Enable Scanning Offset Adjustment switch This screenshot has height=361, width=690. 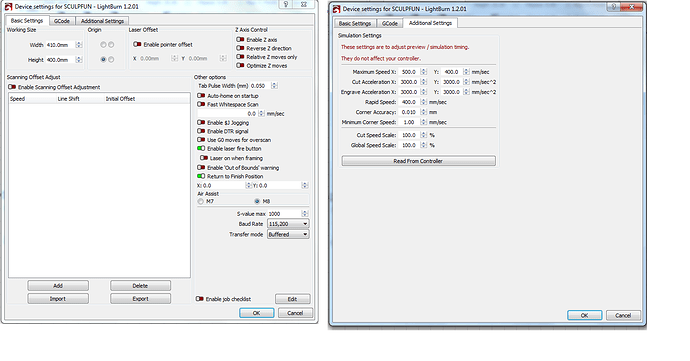coord(12,87)
